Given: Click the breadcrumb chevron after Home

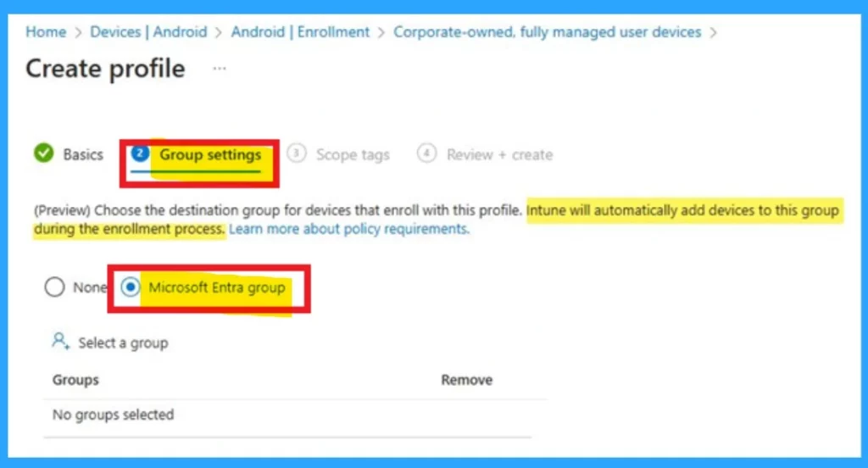Looking at the screenshot, I should click(78, 33).
